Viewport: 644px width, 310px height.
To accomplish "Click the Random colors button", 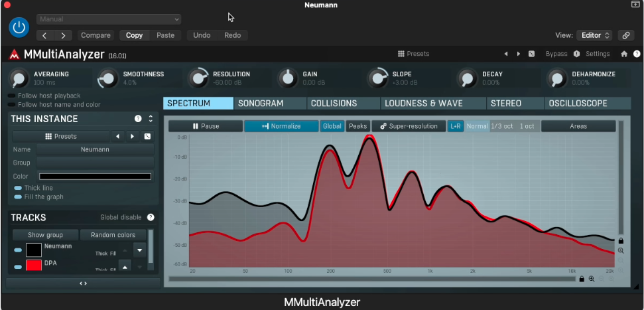I will [113, 235].
